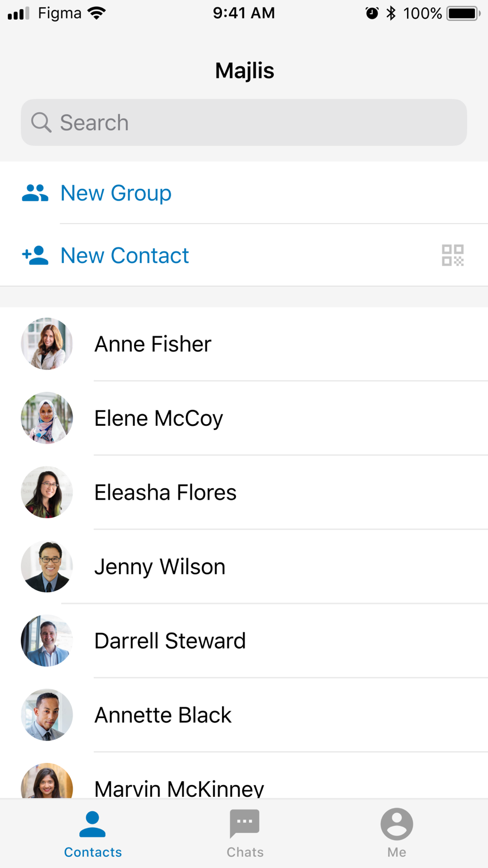Create a New Group

[244, 193]
